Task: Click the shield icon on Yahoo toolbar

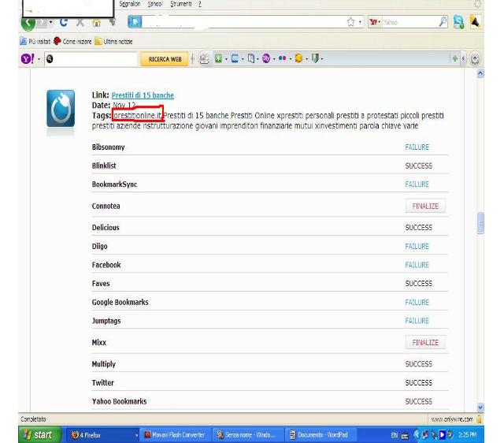Action: coord(315,58)
